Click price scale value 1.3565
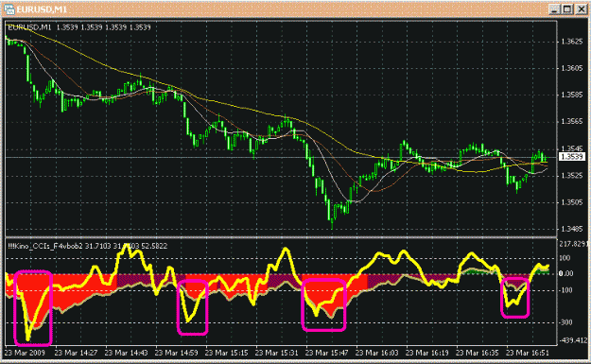This screenshot has height=364, width=591. (x=572, y=121)
